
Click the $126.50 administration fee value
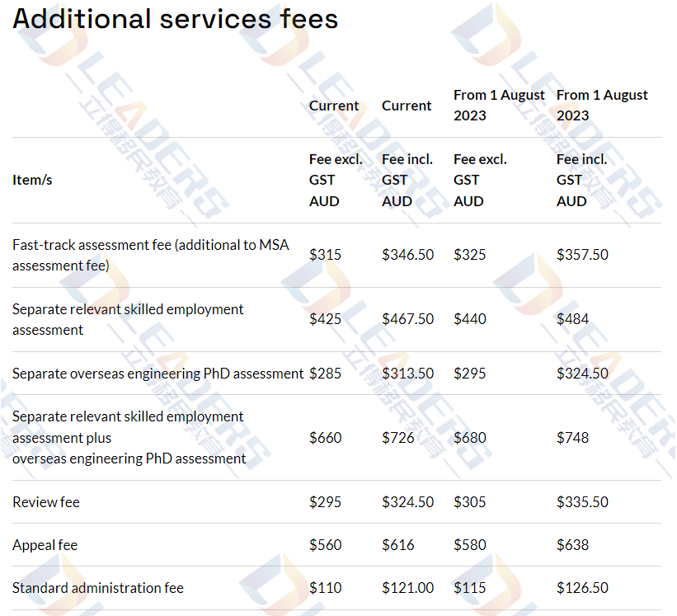tap(582, 587)
